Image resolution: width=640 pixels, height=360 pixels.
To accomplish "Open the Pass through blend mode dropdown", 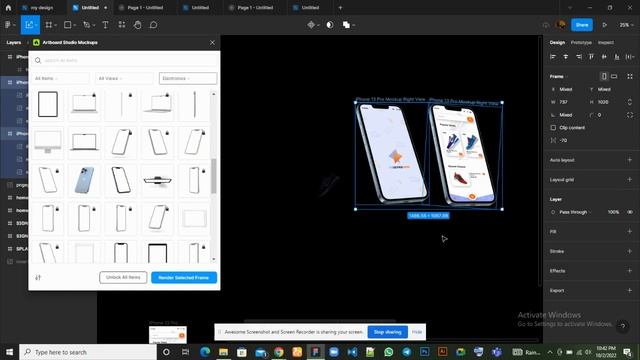I will point(575,212).
